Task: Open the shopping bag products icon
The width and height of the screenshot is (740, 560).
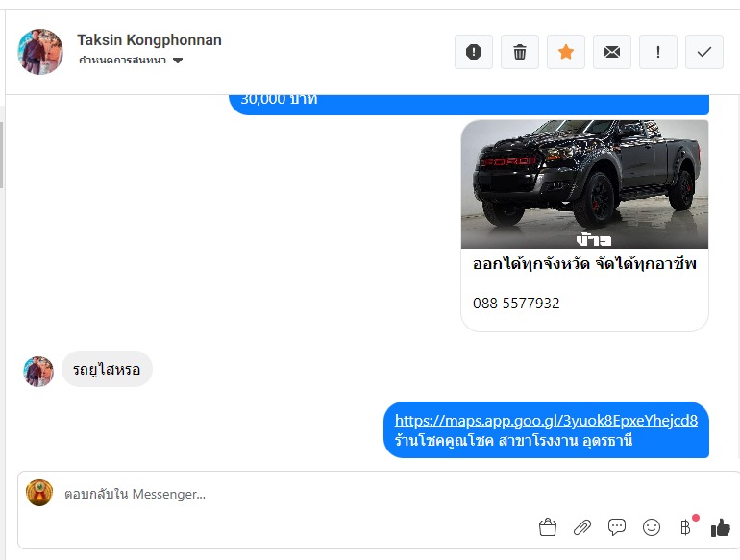Action: click(x=548, y=527)
